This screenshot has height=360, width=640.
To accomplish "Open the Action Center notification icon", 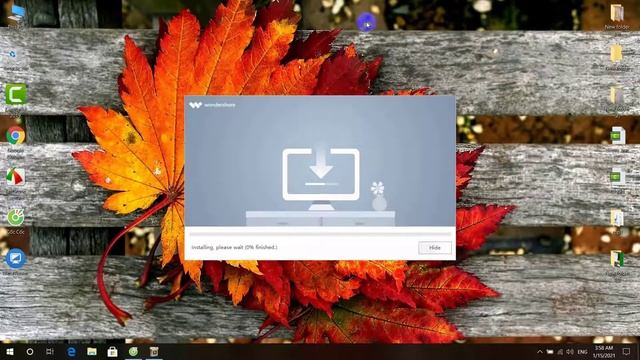I will point(627,352).
